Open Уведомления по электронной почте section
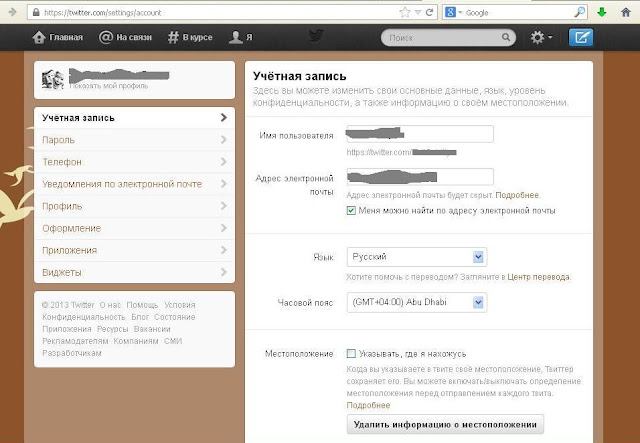 [x=134, y=184]
